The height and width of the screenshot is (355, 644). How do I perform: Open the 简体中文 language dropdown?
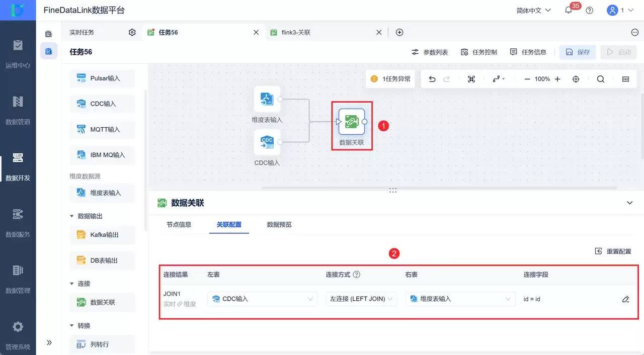534,10
